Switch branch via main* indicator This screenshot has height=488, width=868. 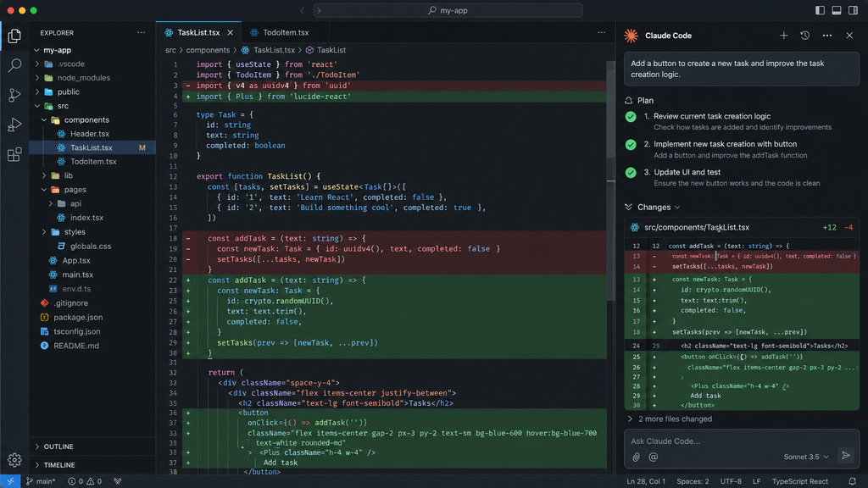pos(41,481)
